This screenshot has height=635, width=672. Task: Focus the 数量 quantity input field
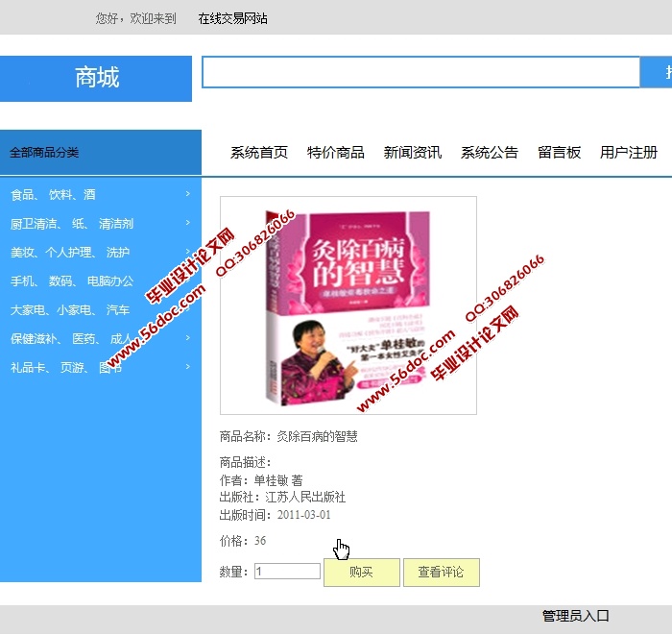(x=287, y=572)
